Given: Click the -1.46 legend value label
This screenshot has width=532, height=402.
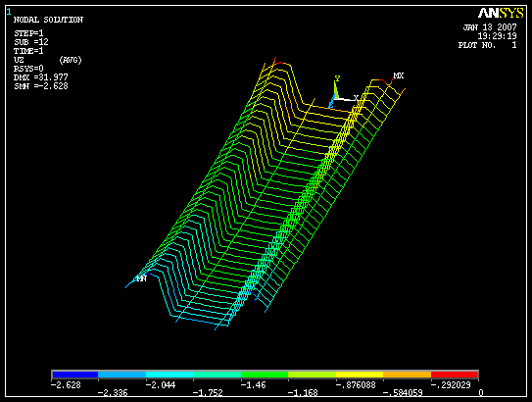Looking at the screenshot, I should tap(254, 385).
